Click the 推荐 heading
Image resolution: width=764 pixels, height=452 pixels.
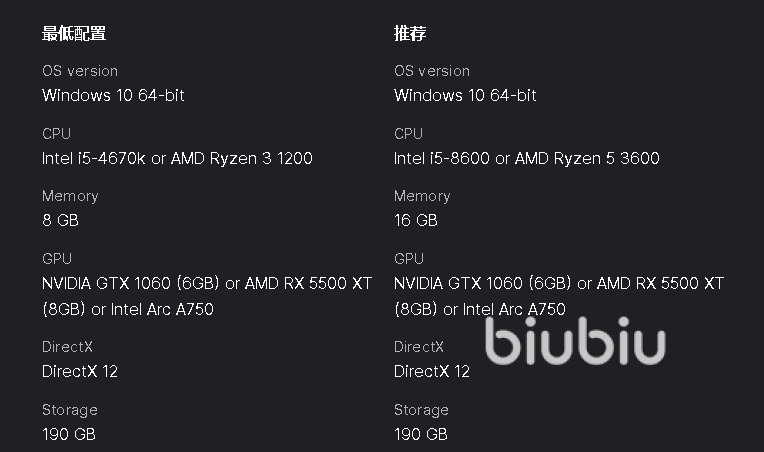pyautogui.click(x=410, y=33)
